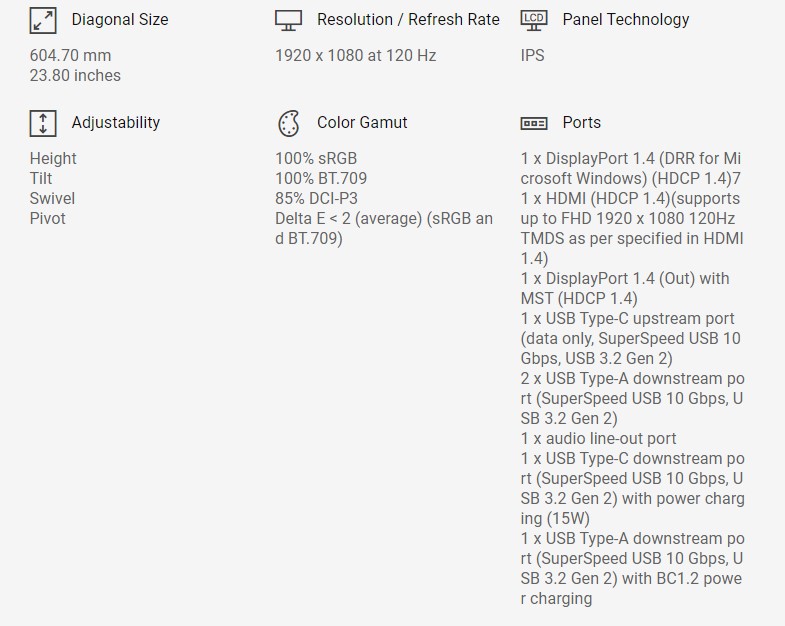Click the LCD panel technology icon
Screen dimensions: 785x626
(x=534, y=19)
